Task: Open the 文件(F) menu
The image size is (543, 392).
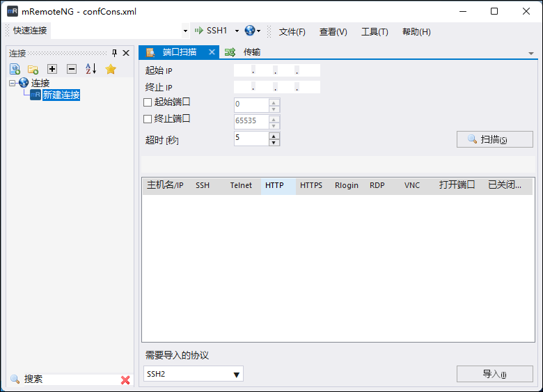Action: point(292,32)
